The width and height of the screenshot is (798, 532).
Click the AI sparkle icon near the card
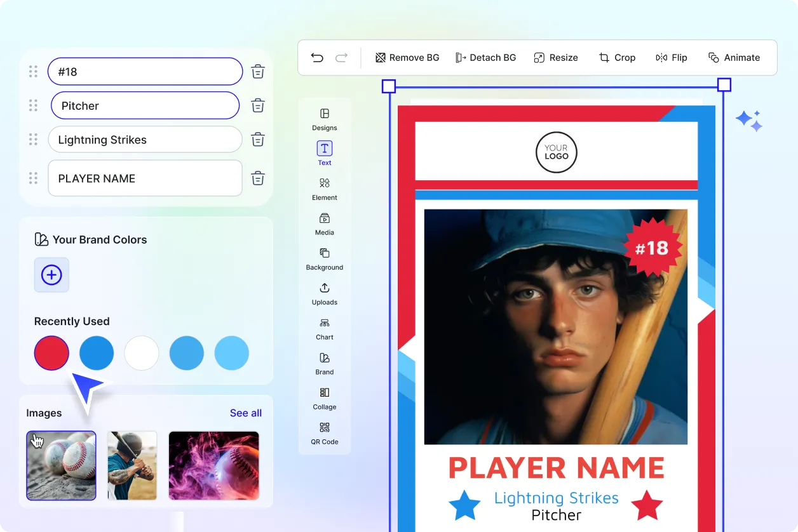[x=750, y=120]
